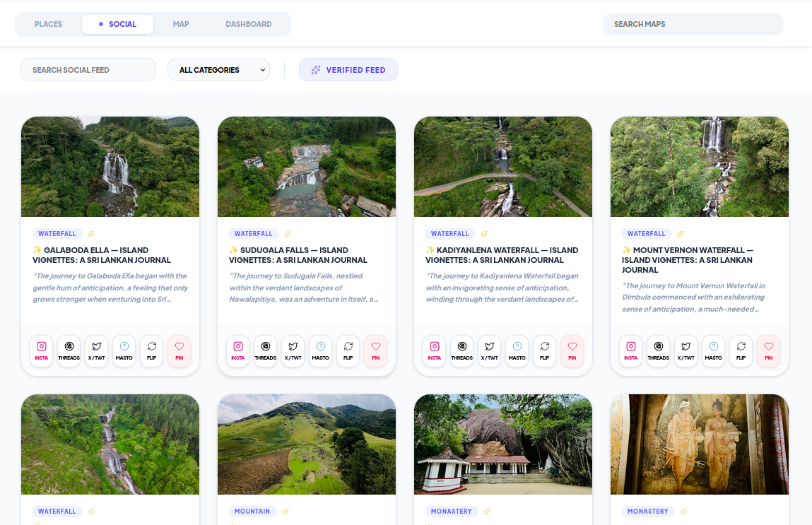This screenshot has width=812, height=525.
Task: Focus the Search Social Feed field
Action: point(88,70)
